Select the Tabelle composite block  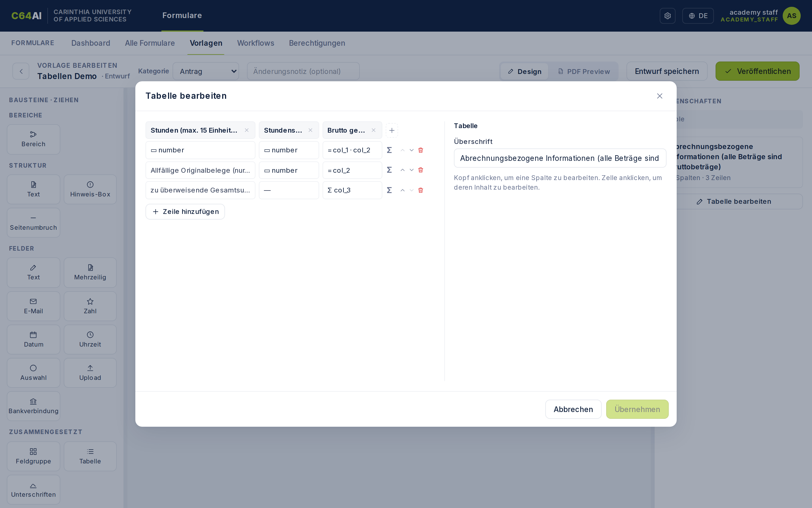90,456
